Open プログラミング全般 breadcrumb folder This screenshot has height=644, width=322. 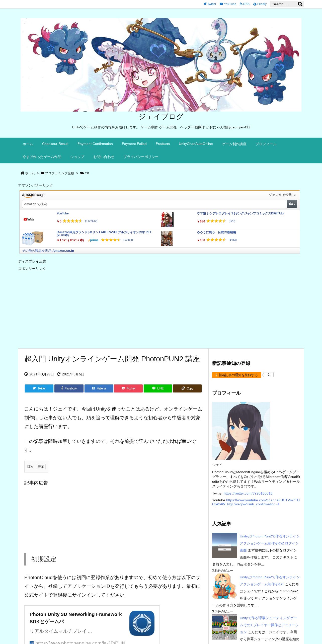pos(59,173)
